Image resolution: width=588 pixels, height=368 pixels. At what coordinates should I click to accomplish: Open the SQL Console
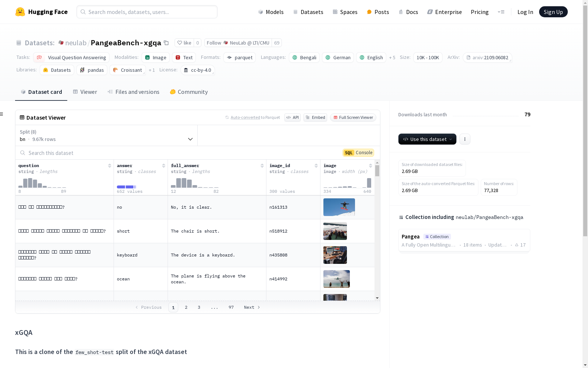click(358, 153)
